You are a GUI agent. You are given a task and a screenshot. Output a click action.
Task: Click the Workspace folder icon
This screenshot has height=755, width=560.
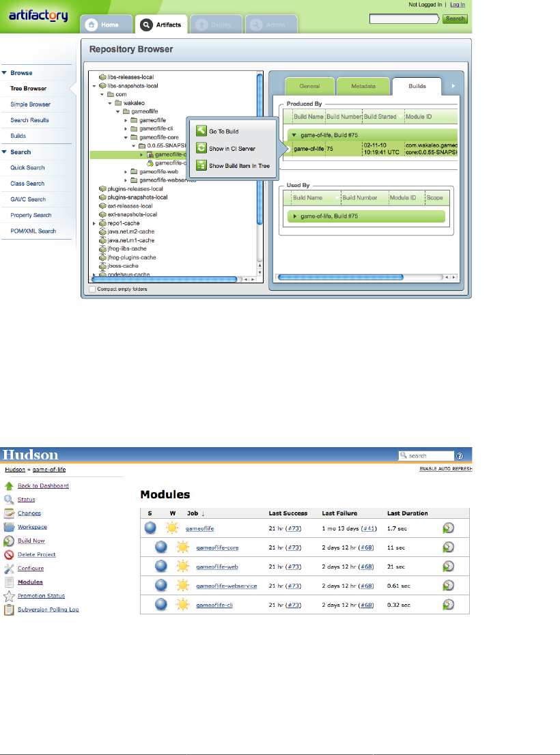click(x=9, y=527)
